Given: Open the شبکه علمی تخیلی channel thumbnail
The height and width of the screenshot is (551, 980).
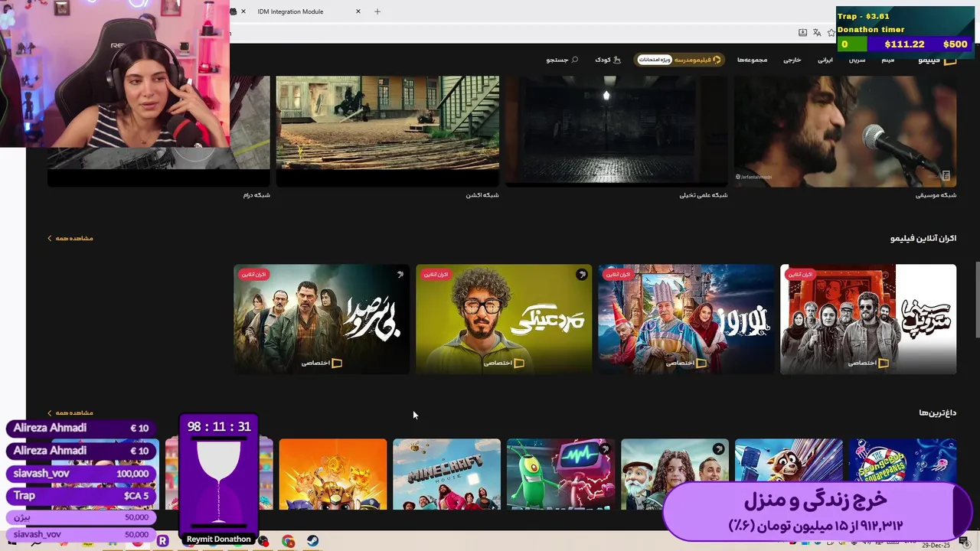Looking at the screenshot, I should [616, 131].
